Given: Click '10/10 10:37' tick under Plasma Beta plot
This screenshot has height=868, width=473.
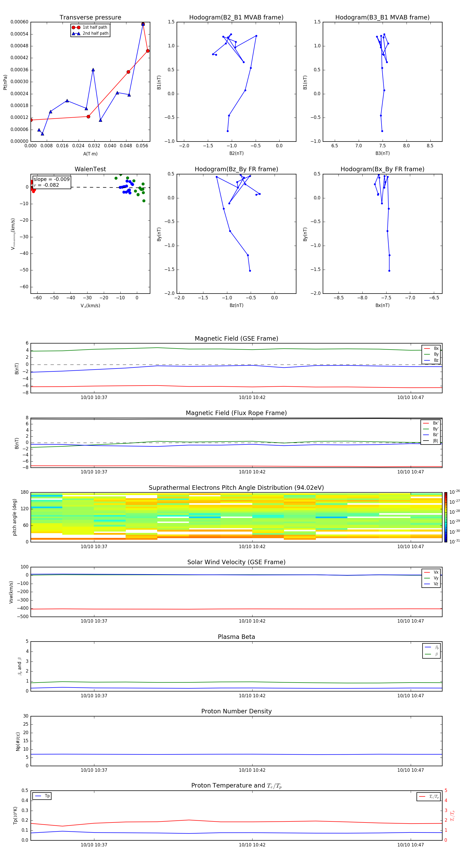Looking at the screenshot, I should tap(94, 696).
